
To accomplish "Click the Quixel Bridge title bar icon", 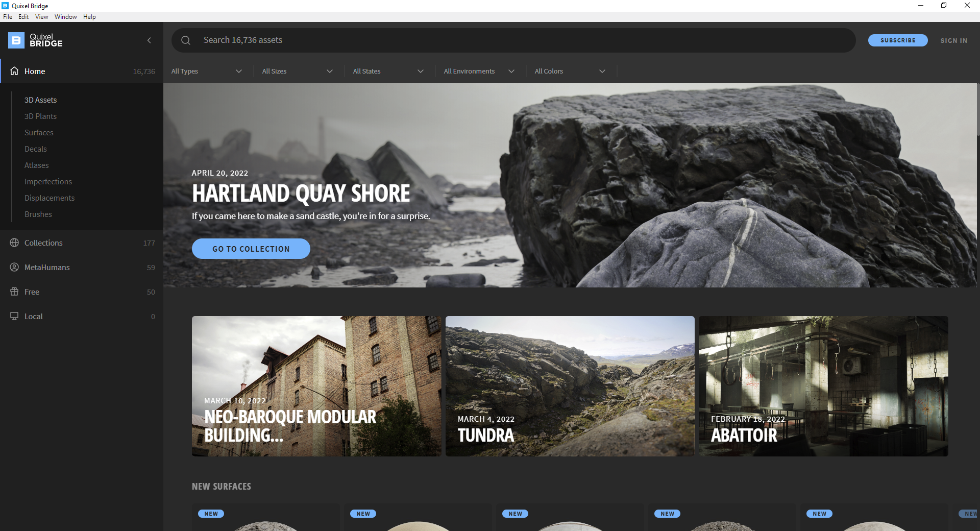I will click(x=5, y=6).
